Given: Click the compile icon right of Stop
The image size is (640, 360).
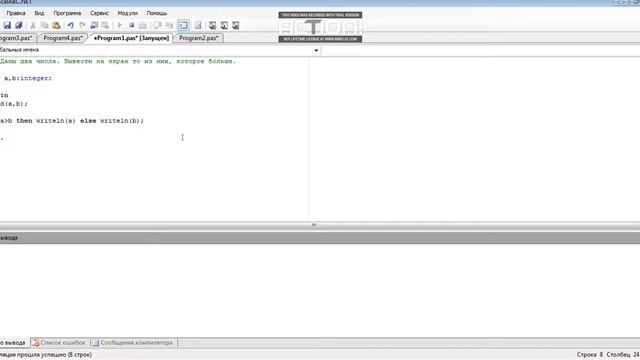Looking at the screenshot, I should point(142,25).
